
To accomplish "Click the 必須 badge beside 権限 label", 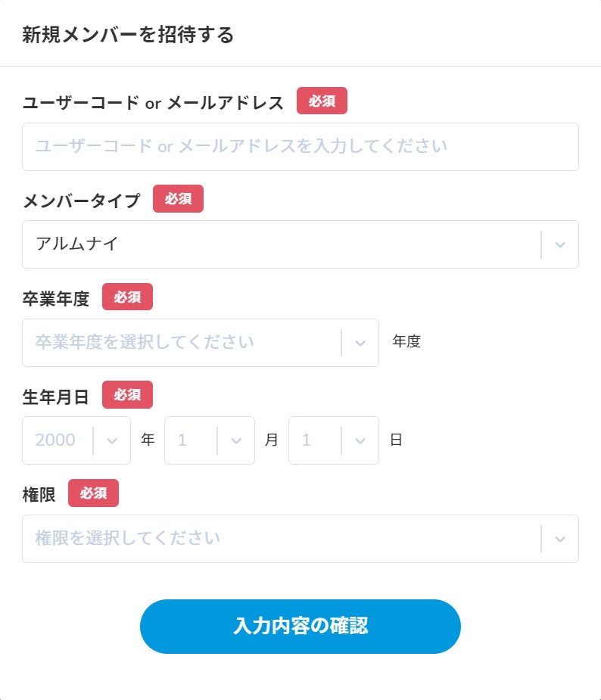I will tap(93, 493).
